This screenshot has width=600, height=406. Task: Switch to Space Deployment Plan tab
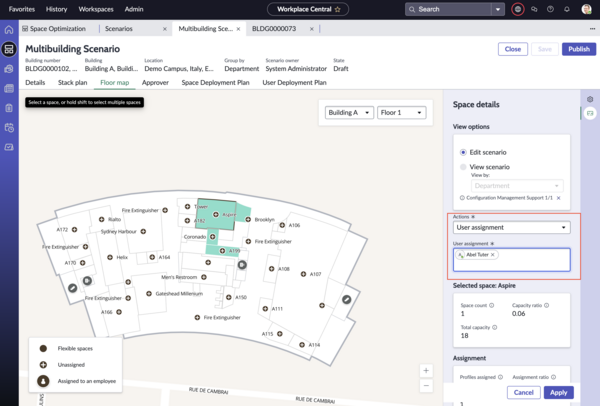point(215,82)
